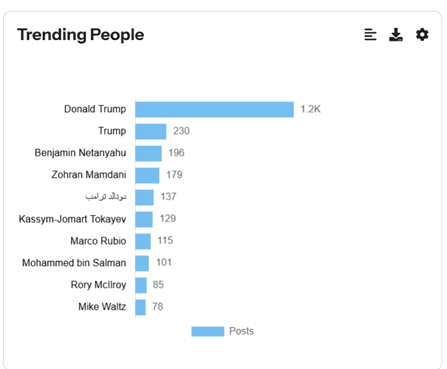Click the 1.2K value label
This screenshot has width=447, height=369.
[x=310, y=109]
